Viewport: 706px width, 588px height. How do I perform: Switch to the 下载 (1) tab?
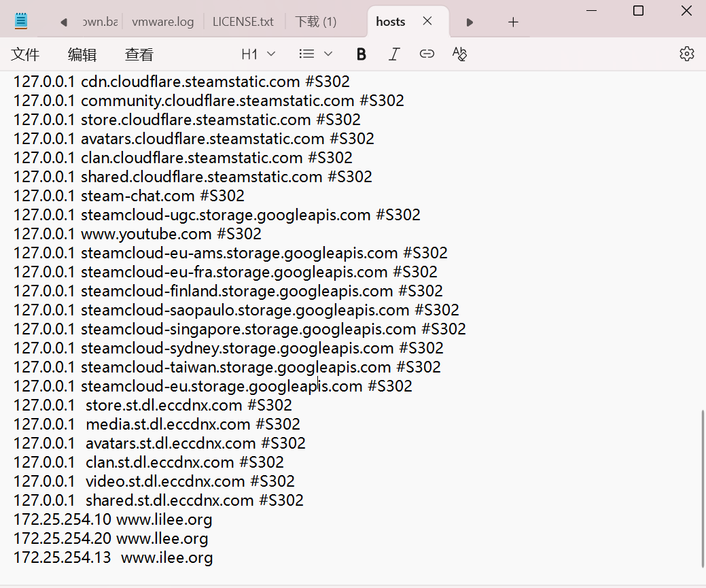316,22
